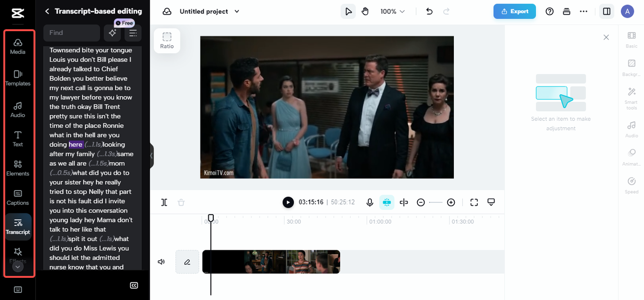Open the Audio properties tab on right

coord(631,129)
